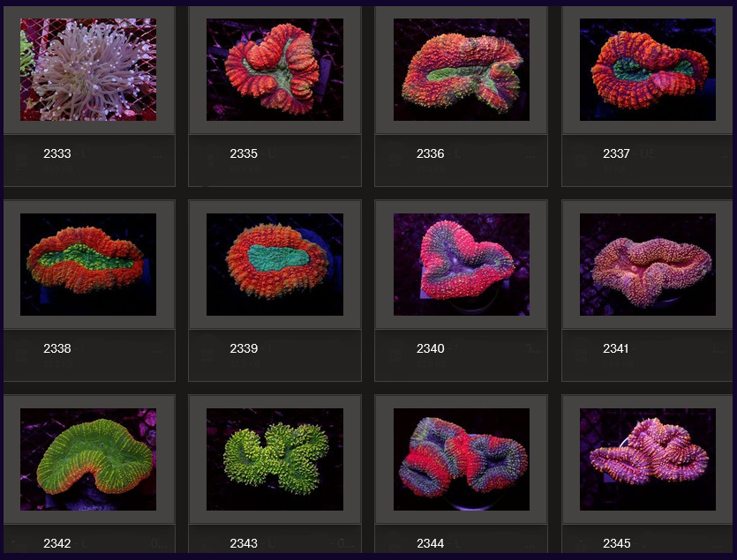Select the green coral thumbnail 2342

tap(88, 459)
